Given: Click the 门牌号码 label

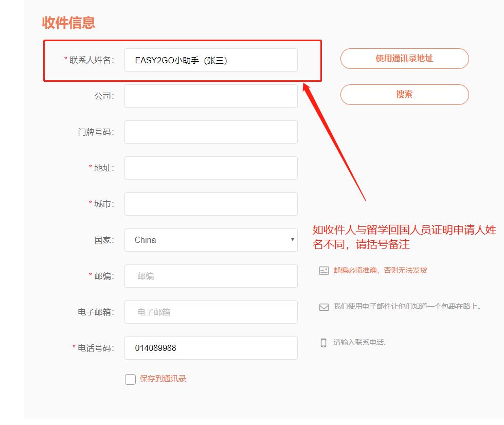Looking at the screenshot, I should coord(96,132).
